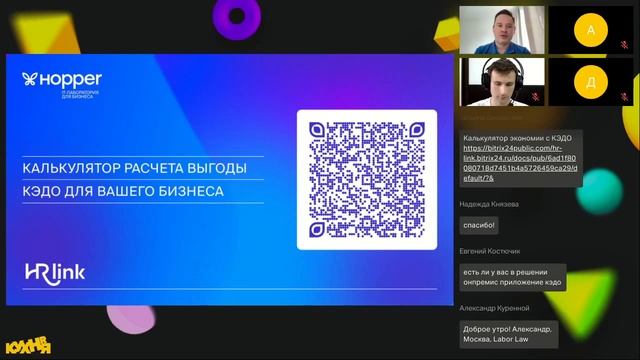Viewport: 640px width, 360px height.
Task: Click the participant avatar labeled А
Action: [591, 30]
